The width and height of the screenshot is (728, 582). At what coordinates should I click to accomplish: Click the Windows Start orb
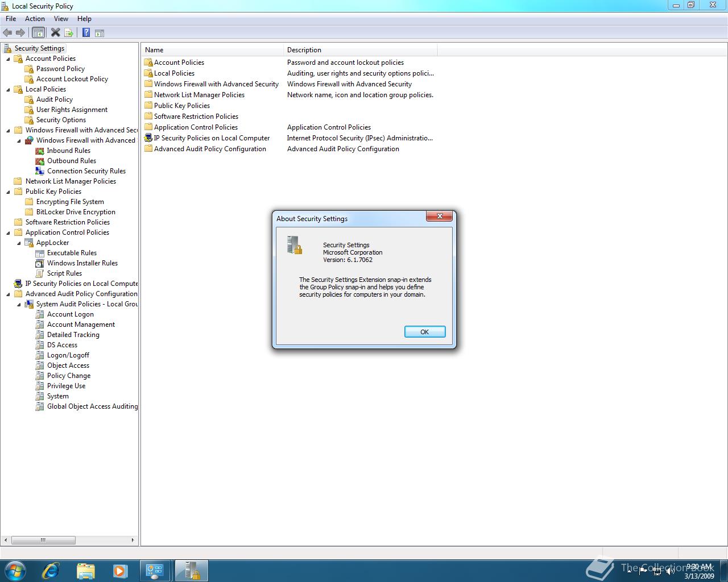click(15, 571)
